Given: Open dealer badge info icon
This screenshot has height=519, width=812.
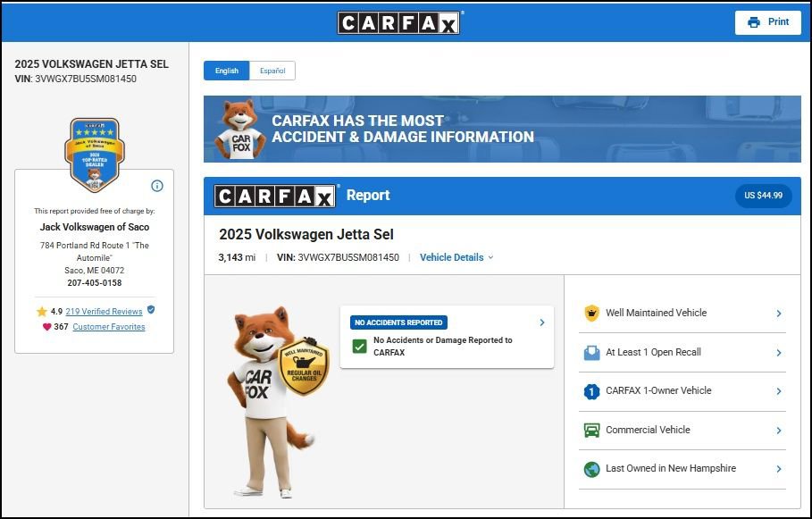Looking at the screenshot, I should 157,186.
